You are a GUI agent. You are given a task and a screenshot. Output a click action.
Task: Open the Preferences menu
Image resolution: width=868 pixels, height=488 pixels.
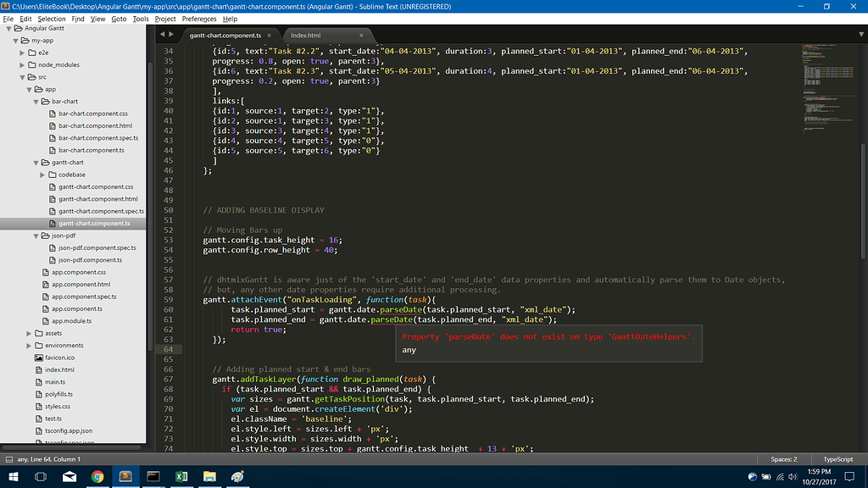[198, 19]
